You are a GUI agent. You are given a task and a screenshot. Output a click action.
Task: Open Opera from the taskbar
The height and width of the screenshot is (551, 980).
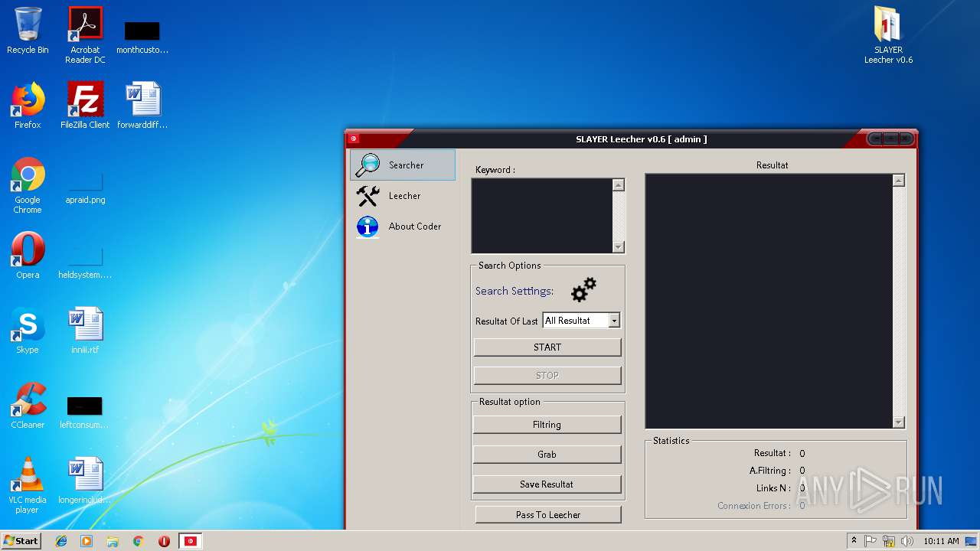tap(164, 541)
